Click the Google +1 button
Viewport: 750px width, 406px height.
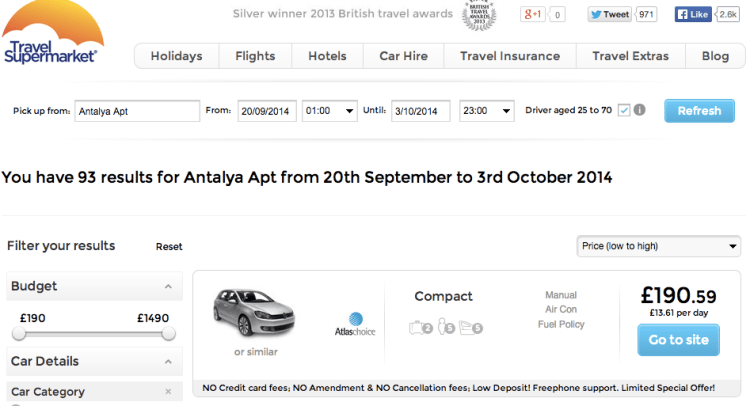coord(532,14)
